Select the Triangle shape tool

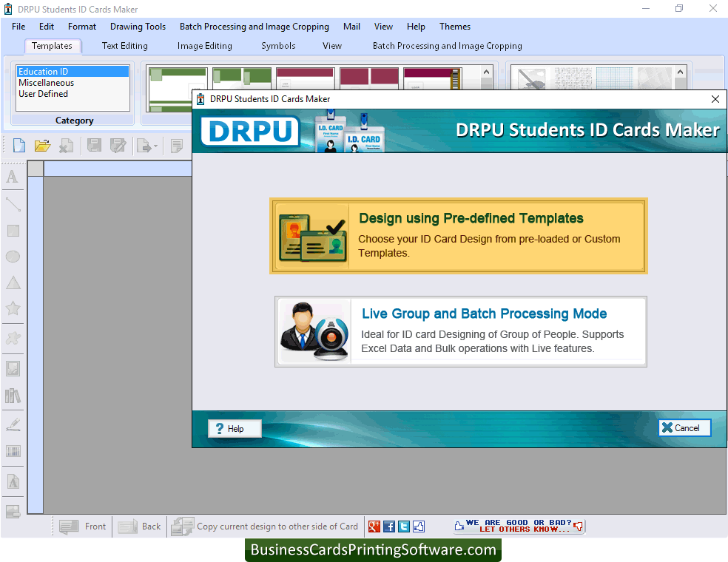pyautogui.click(x=13, y=282)
